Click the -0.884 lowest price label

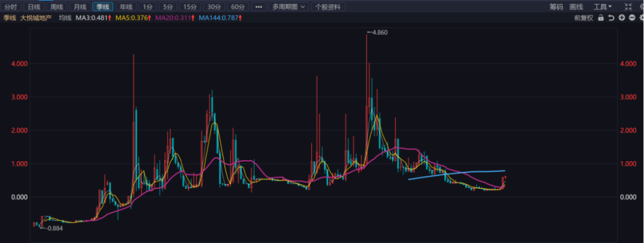(x=54, y=228)
